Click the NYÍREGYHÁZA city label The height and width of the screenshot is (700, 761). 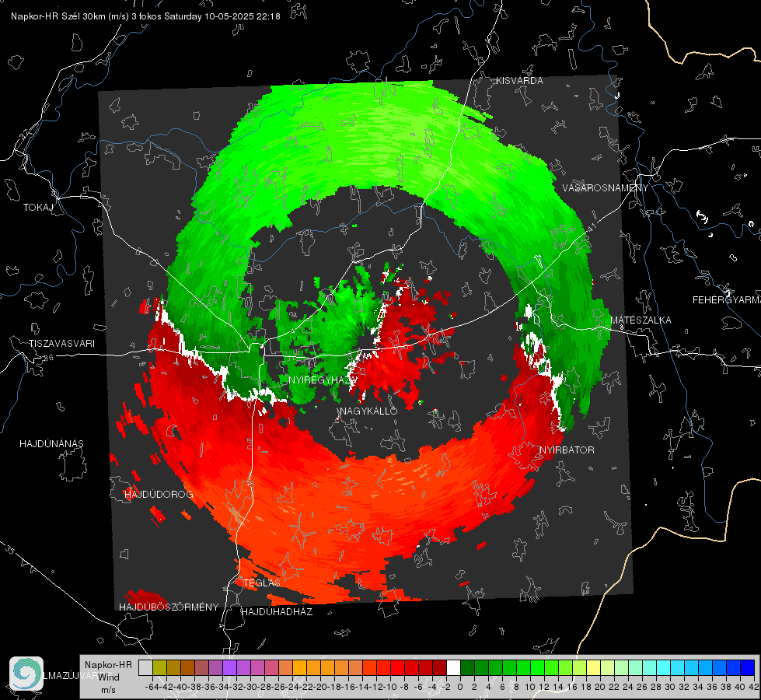pos(321,380)
